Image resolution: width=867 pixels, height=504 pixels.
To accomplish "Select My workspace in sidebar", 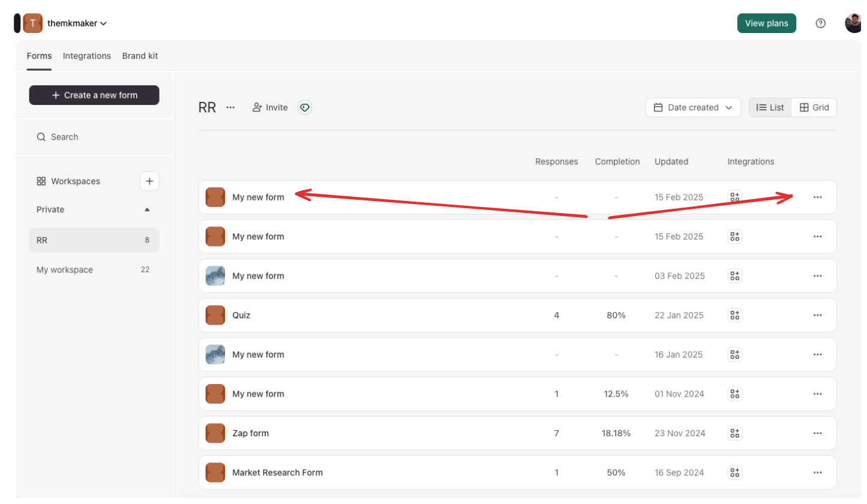I will 94,270.
